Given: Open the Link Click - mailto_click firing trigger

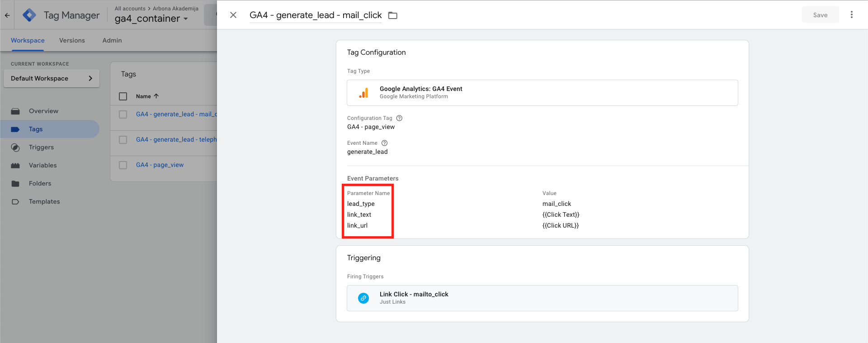Looking at the screenshot, I should point(542,298).
